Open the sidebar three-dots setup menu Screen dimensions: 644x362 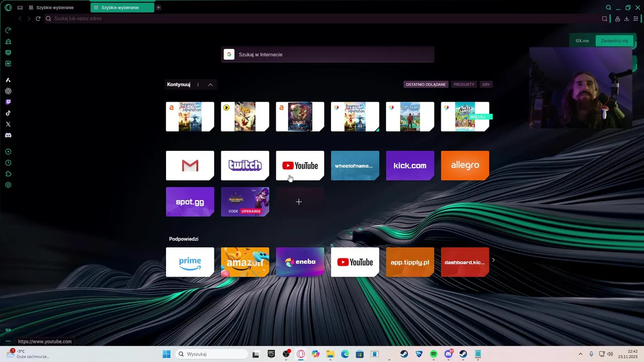point(8,341)
